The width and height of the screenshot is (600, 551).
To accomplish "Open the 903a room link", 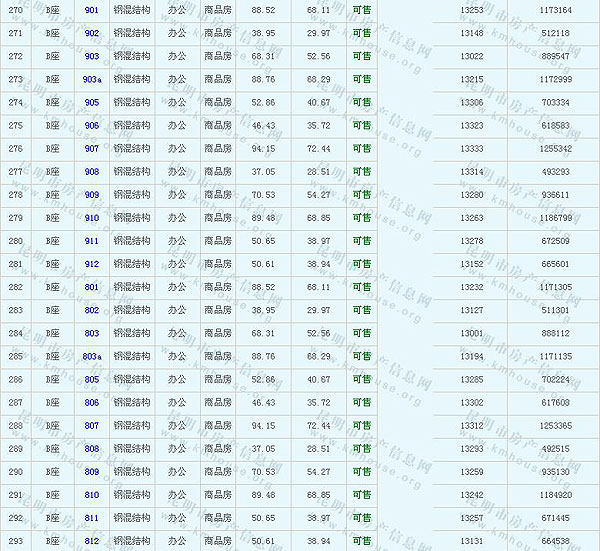I will click(92, 79).
